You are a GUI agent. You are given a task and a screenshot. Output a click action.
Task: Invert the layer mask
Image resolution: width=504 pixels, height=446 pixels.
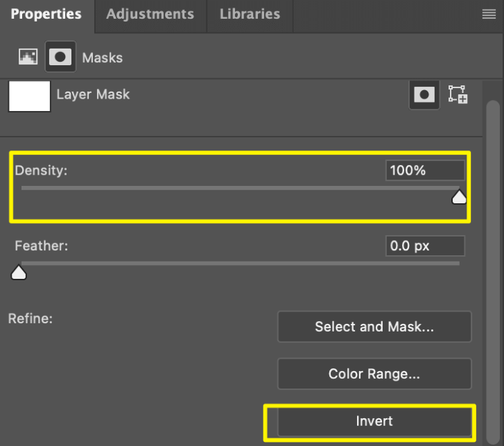click(374, 421)
